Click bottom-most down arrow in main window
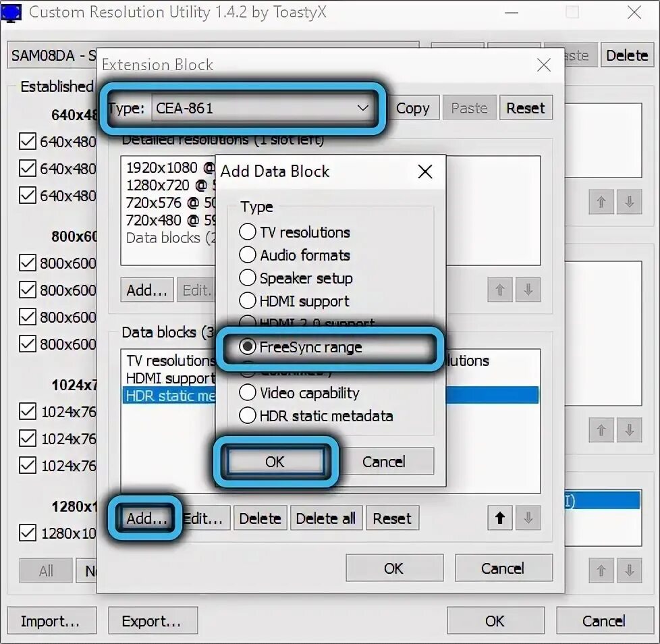This screenshot has height=644, width=660. pos(629,570)
